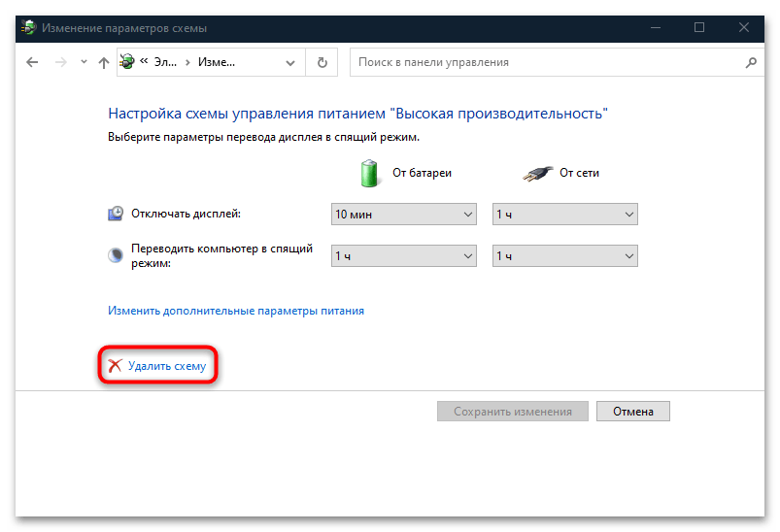Click the power plug icon

pos(535,173)
